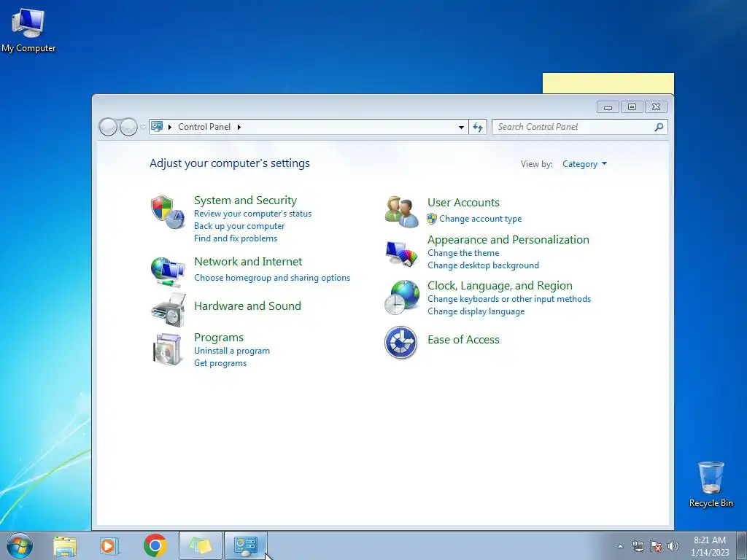Launch Windows Media Player from the taskbar
Viewport: 747px width, 560px height.
pos(109,545)
